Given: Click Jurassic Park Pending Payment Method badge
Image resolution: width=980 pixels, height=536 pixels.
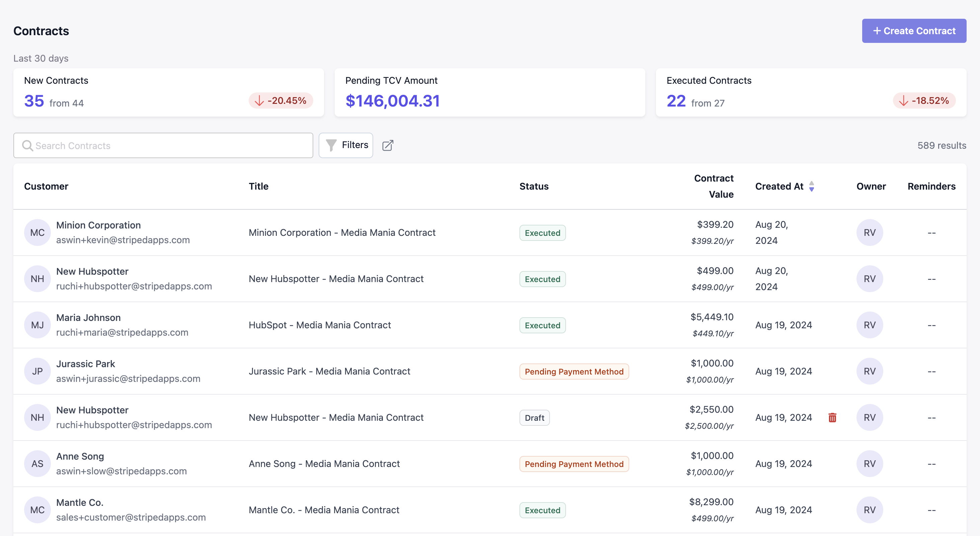Looking at the screenshot, I should (x=574, y=371).
